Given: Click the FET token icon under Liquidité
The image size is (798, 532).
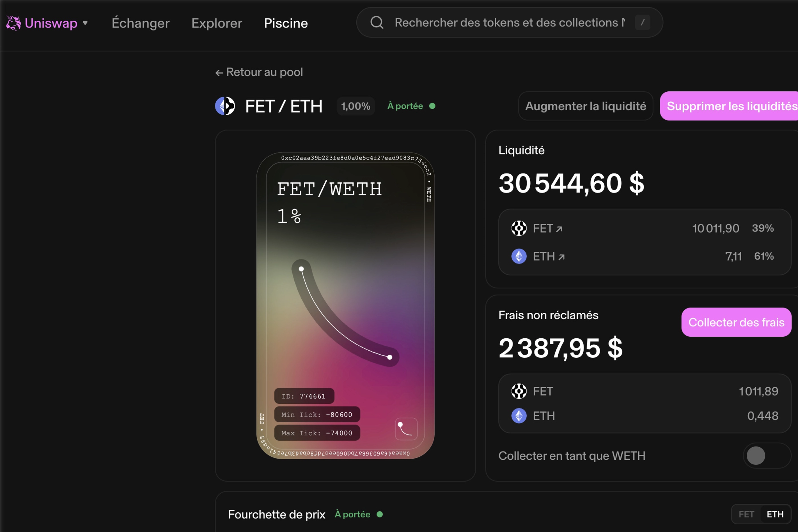Looking at the screenshot, I should [519, 228].
